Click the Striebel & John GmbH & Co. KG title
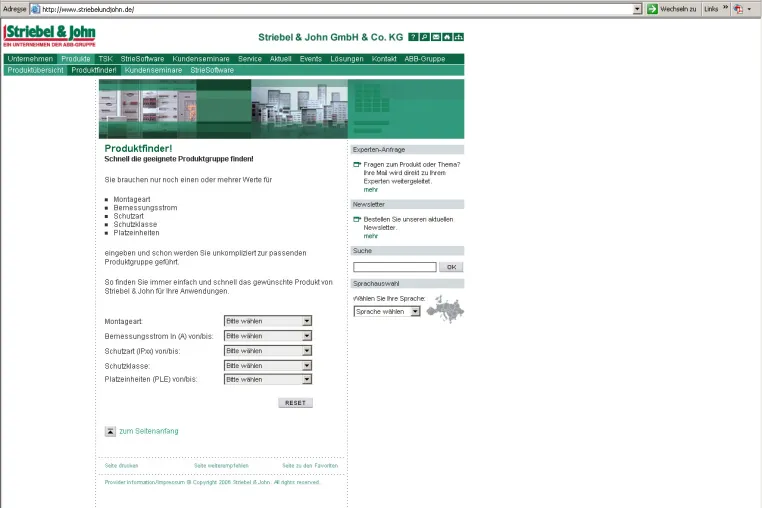 pos(330,37)
